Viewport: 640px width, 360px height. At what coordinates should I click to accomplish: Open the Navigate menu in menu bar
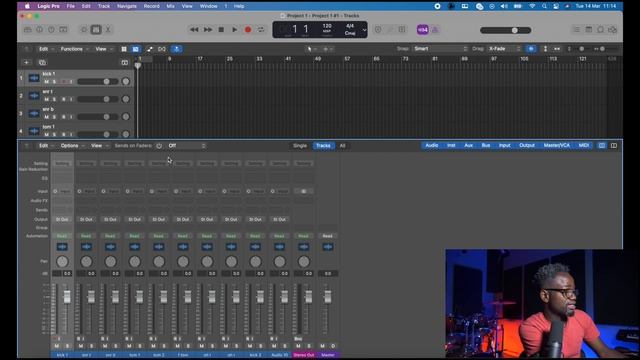click(127, 6)
